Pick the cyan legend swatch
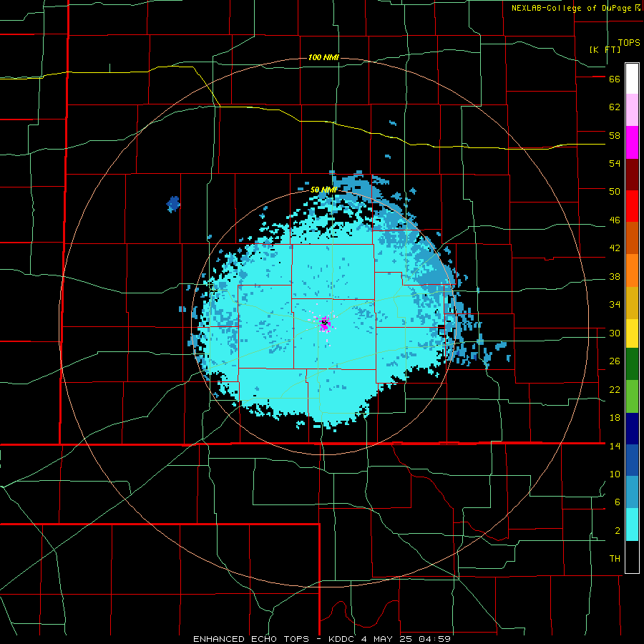Image resolution: width=644 pixels, height=644 pixels. pos(632,525)
